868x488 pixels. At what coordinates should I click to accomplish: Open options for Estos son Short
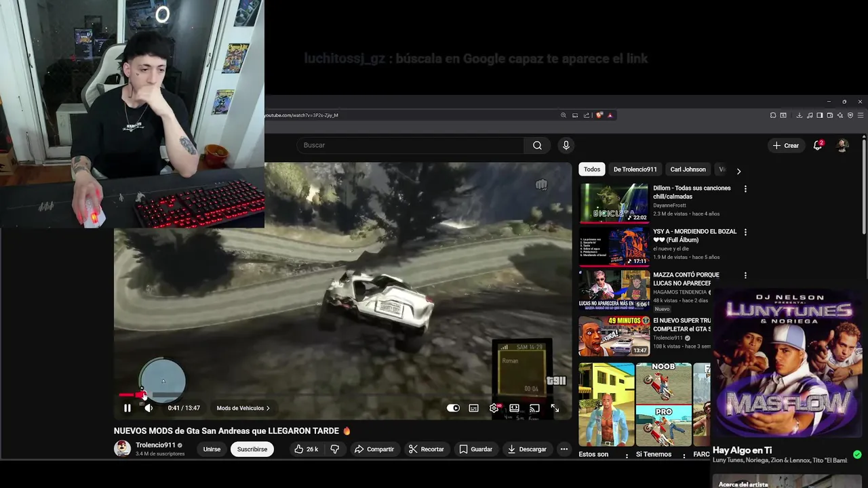(627, 455)
